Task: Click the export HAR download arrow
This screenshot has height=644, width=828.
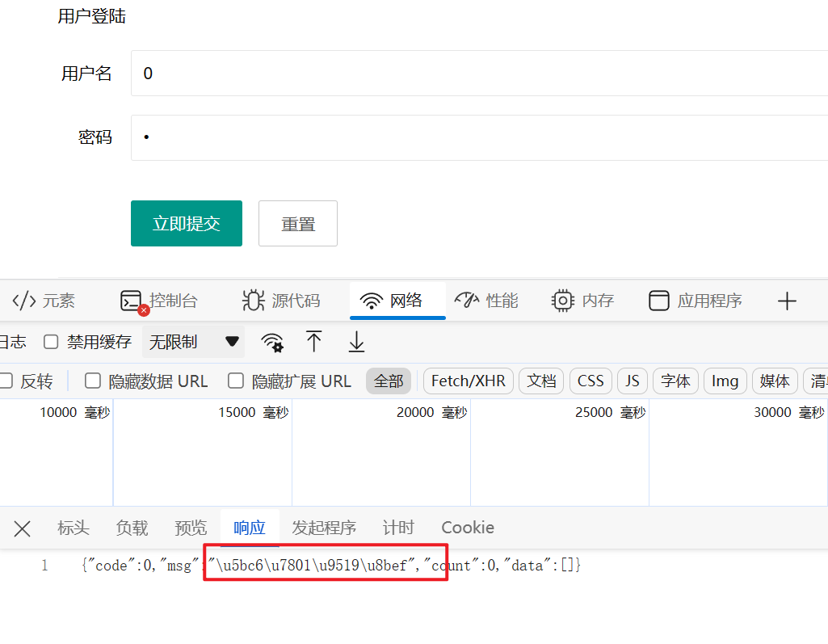Action: (x=356, y=342)
